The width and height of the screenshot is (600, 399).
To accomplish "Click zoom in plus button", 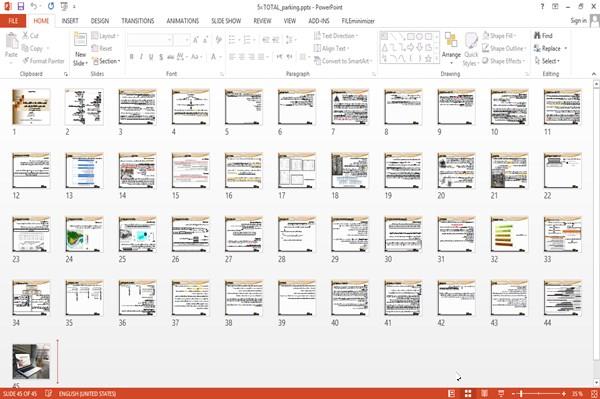I will coord(564,393).
